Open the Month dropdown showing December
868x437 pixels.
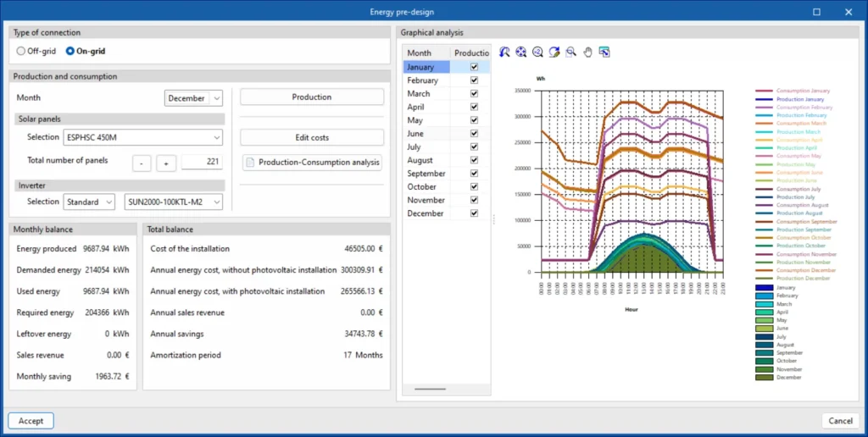(194, 98)
